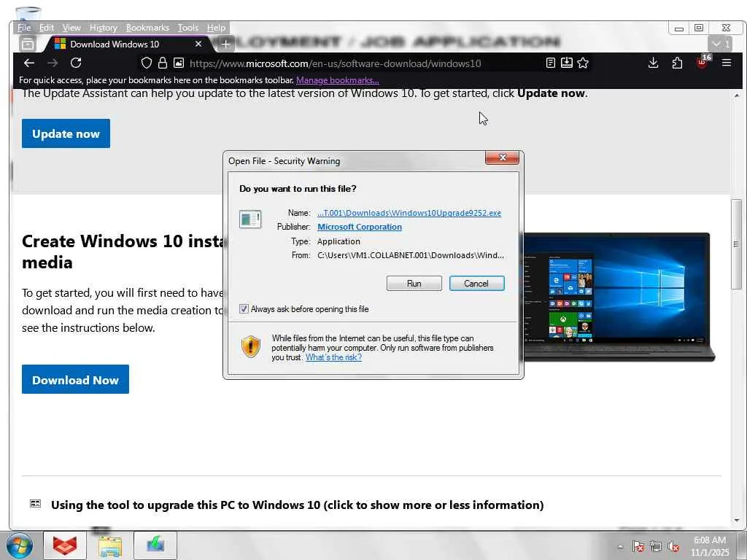The height and width of the screenshot is (560, 747).
Task: Click the network tray icon
Action: click(656, 547)
